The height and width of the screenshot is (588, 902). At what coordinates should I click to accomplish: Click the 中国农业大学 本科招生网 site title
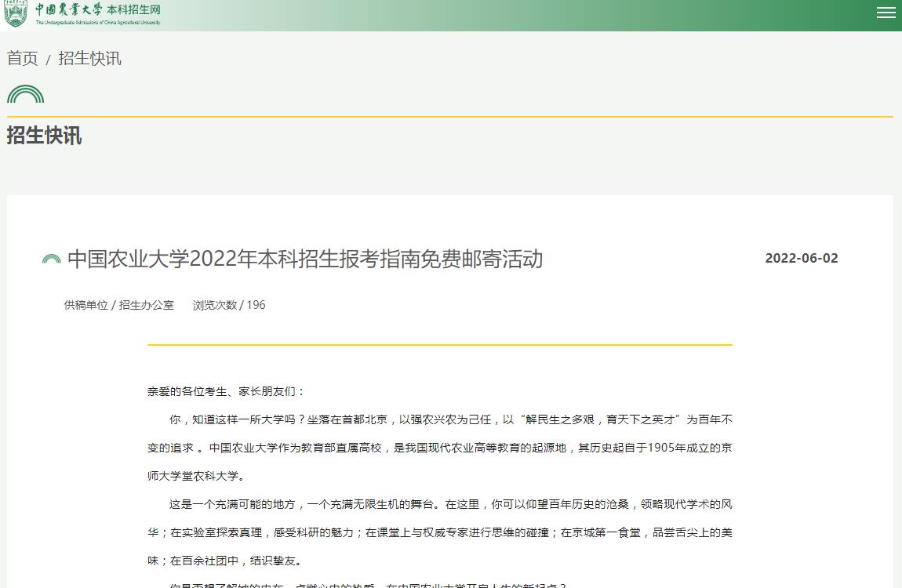pyautogui.click(x=98, y=14)
